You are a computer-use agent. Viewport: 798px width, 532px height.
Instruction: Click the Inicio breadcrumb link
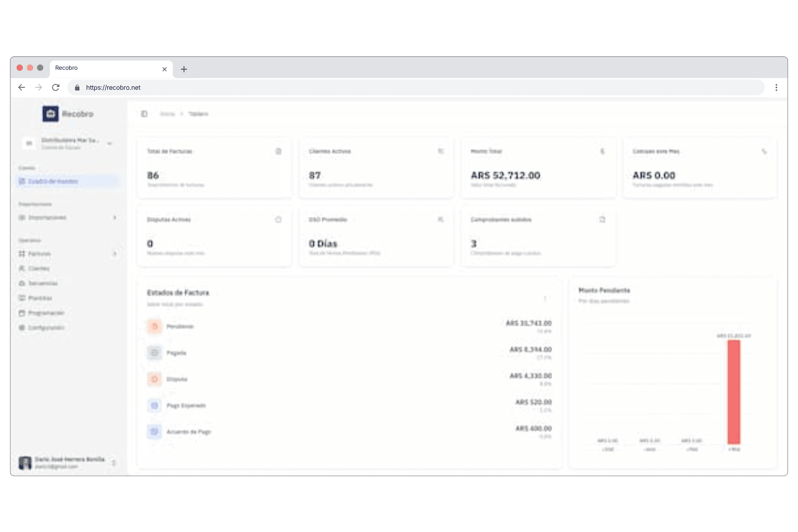point(167,114)
